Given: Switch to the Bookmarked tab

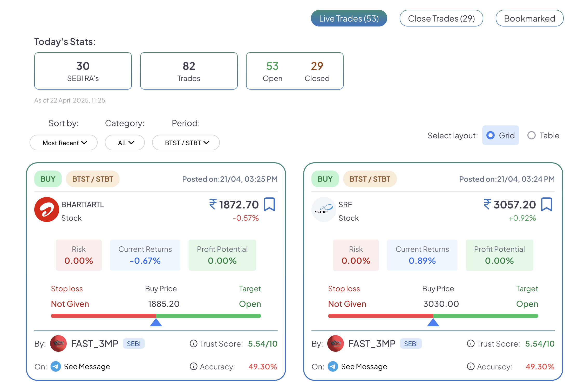Looking at the screenshot, I should pyautogui.click(x=529, y=18).
